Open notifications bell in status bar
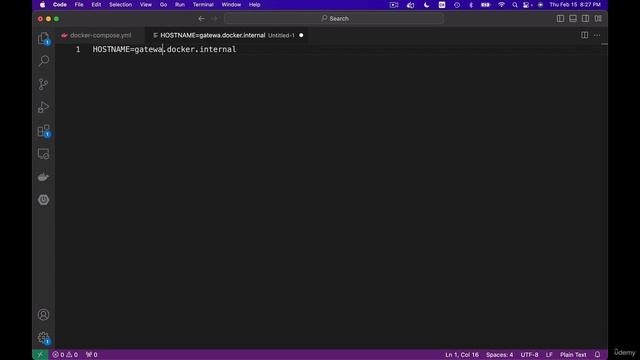Image resolution: width=640 pixels, height=360 pixels. 597,355
